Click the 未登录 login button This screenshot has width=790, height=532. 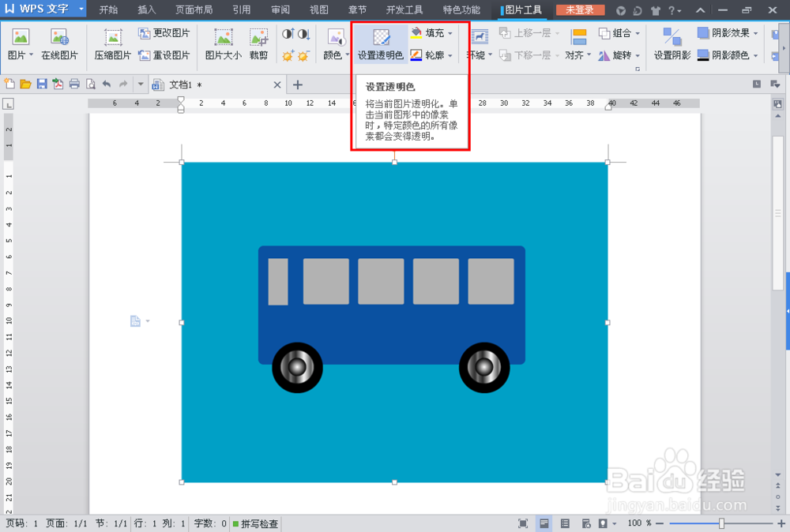pos(580,10)
